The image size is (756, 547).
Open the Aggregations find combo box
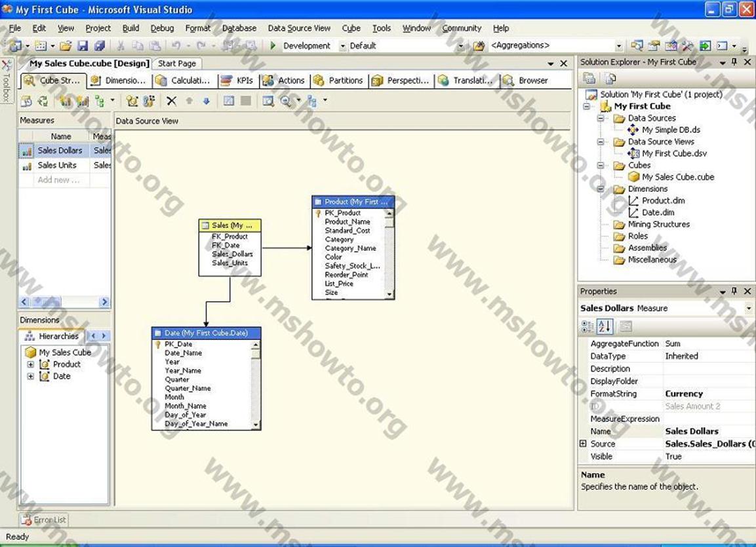pyautogui.click(x=618, y=47)
